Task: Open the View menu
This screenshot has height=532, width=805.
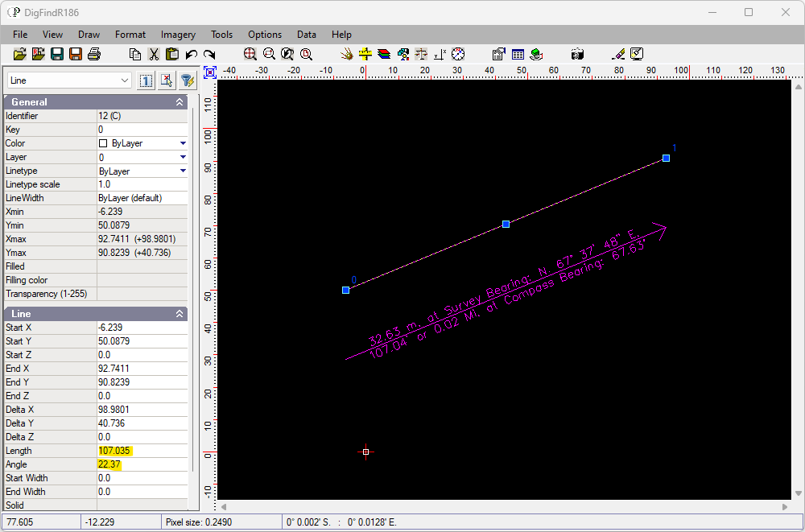Action: tap(52, 35)
